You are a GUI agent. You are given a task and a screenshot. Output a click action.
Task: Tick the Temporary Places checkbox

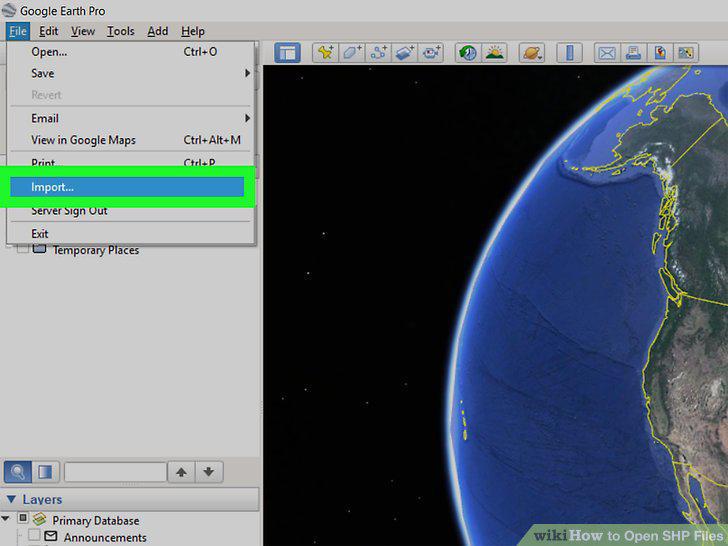pos(22,249)
